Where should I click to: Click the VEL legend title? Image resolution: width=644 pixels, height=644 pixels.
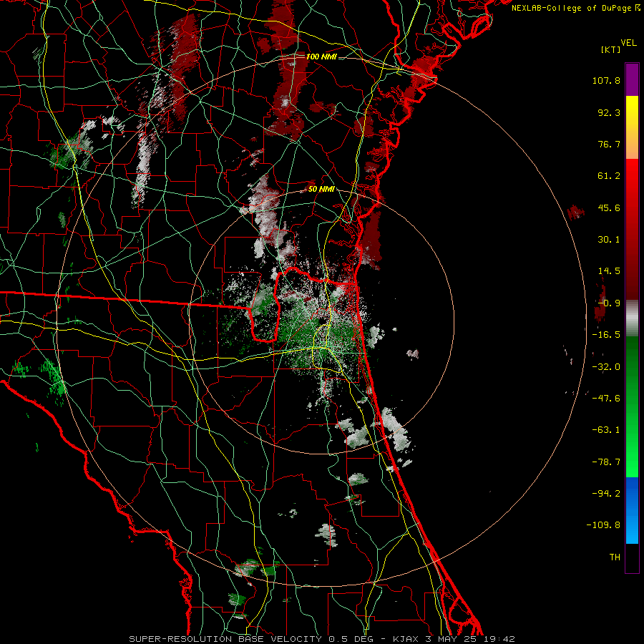(x=628, y=43)
